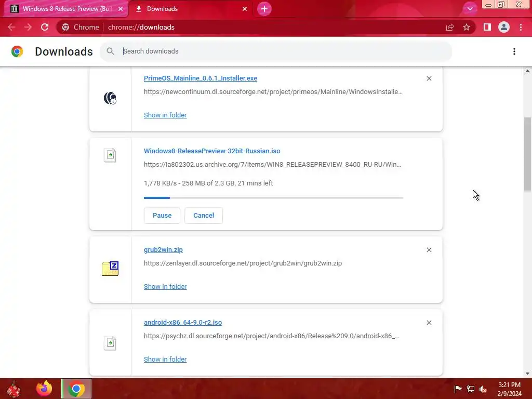Click the magnifier icon in search downloads

(x=110, y=51)
